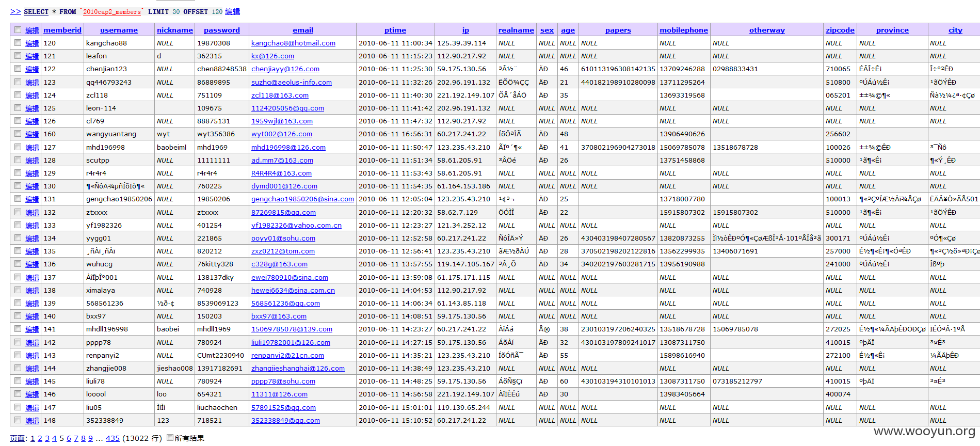Go to results page 9
The height and width of the screenshot is (446, 980).
(90, 438)
